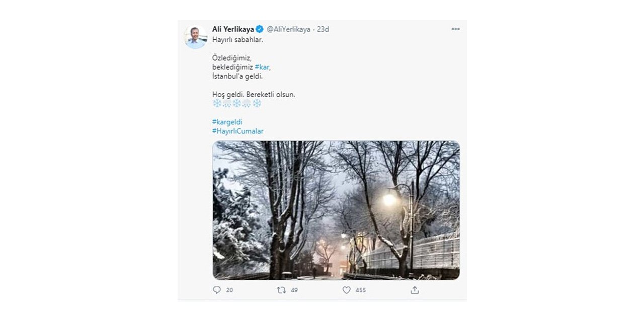
Task: Retweet this tweet using the arrows icon
Action: pyautogui.click(x=282, y=290)
